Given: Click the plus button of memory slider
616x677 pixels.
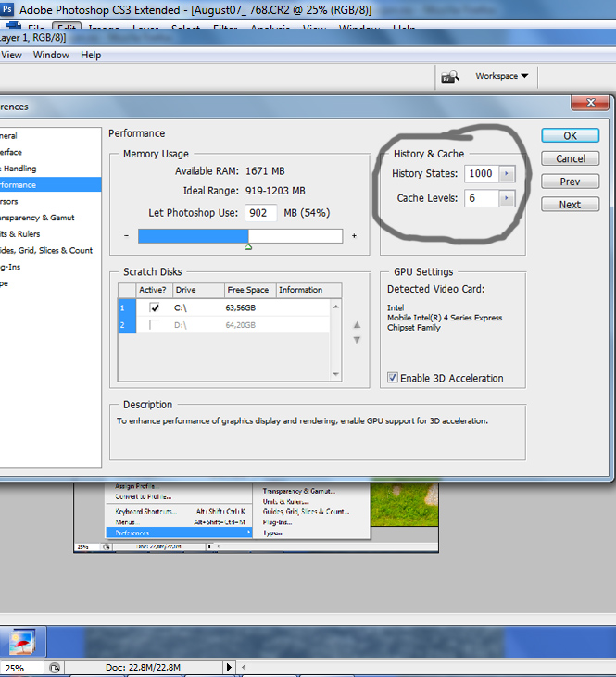Looking at the screenshot, I should click(354, 236).
